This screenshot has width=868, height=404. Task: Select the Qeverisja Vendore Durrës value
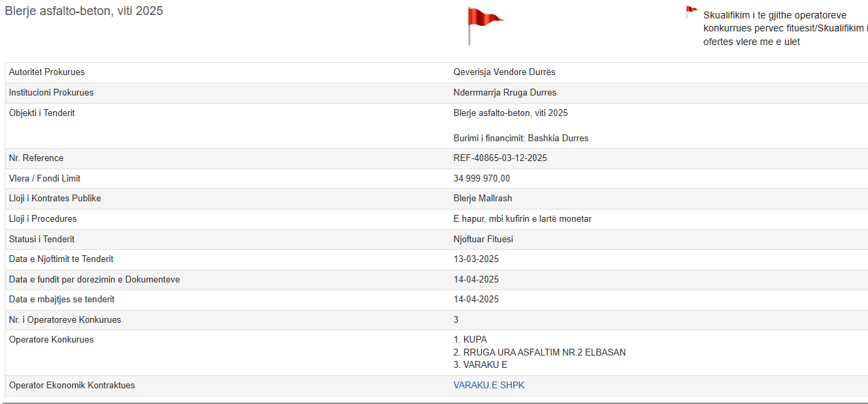click(504, 72)
